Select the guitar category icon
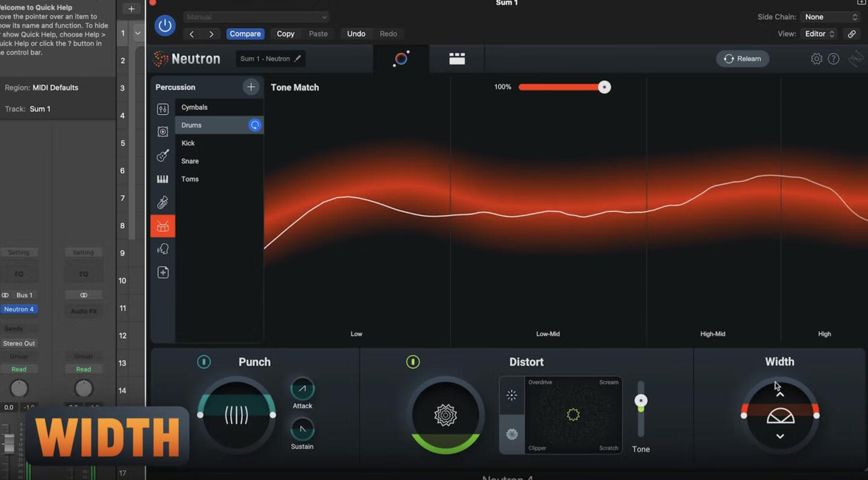868x480 pixels. (x=163, y=155)
